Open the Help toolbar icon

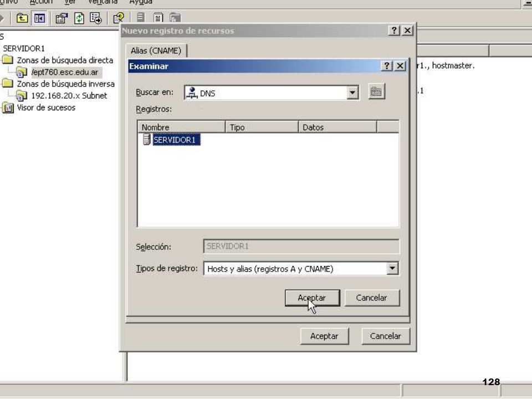pyautogui.click(x=118, y=18)
